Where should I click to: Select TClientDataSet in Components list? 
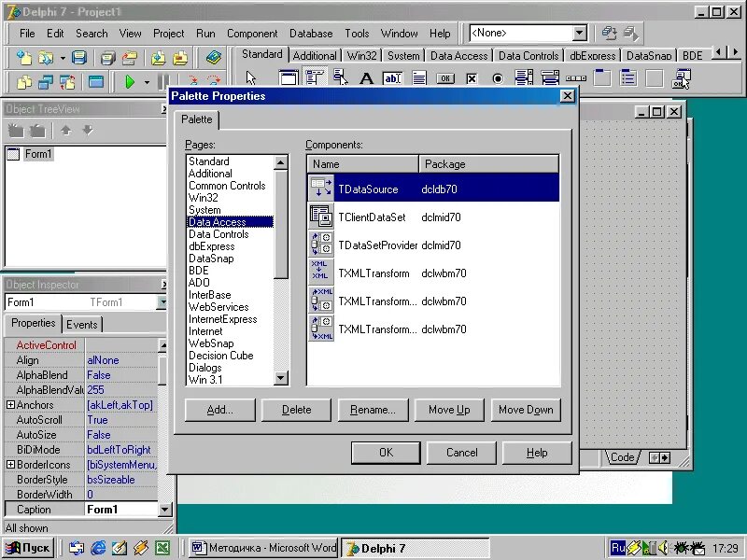click(433, 217)
